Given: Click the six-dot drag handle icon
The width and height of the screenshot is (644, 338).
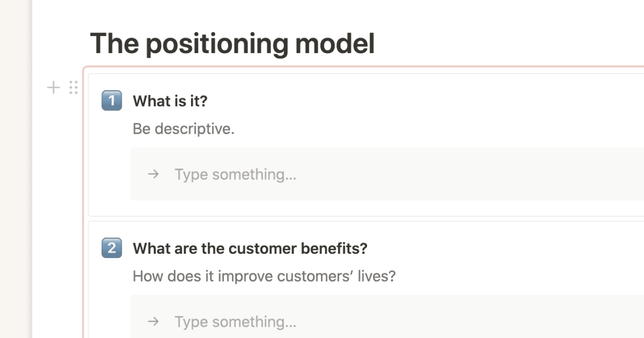Looking at the screenshot, I should pyautogui.click(x=74, y=87).
